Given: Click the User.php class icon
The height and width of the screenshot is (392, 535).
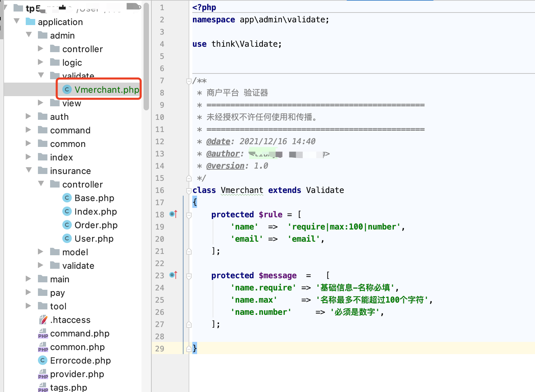Looking at the screenshot, I should (x=67, y=238).
